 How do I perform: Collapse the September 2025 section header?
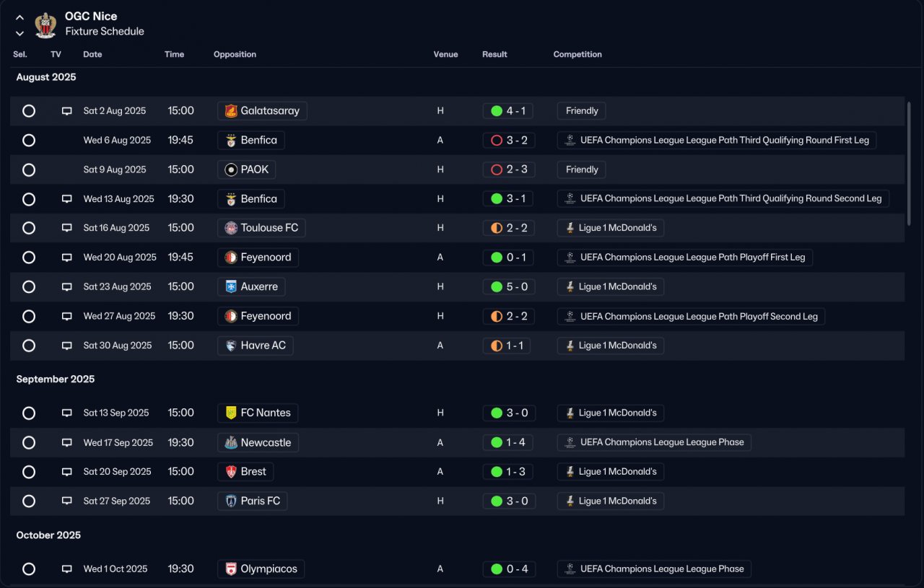point(56,379)
